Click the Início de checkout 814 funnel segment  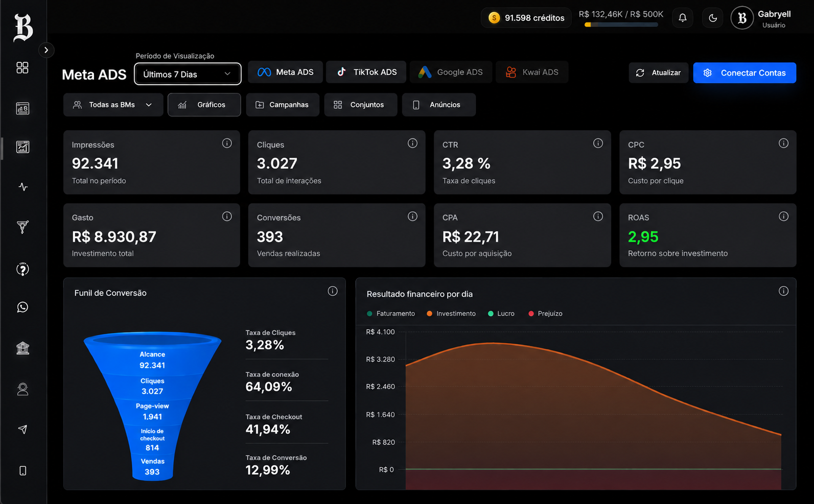152,440
